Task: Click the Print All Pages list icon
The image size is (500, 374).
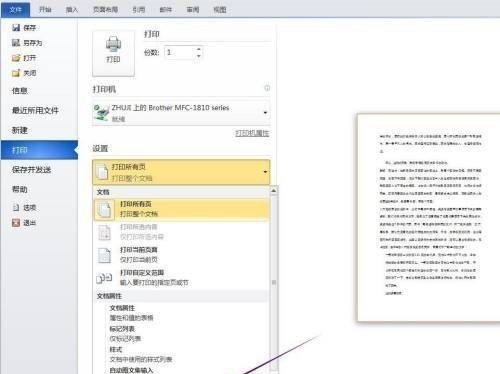Action: click(x=104, y=209)
